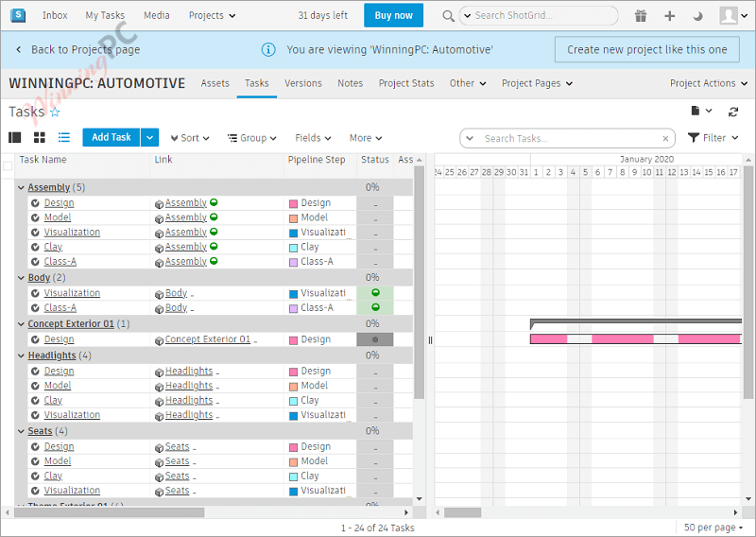Click pink Design swatch in Assembly
756x537 pixels.
pyautogui.click(x=293, y=204)
